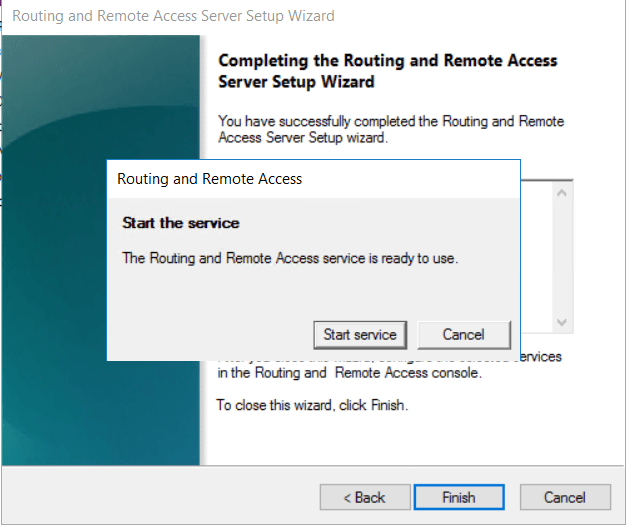
Task: Click the You have successfully completed text
Action: pos(390,129)
